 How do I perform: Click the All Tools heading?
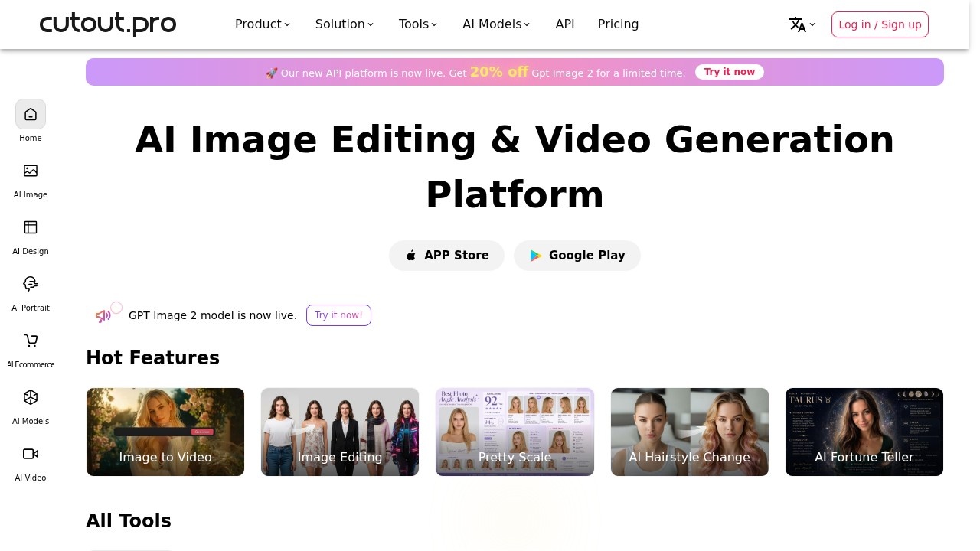point(129,521)
